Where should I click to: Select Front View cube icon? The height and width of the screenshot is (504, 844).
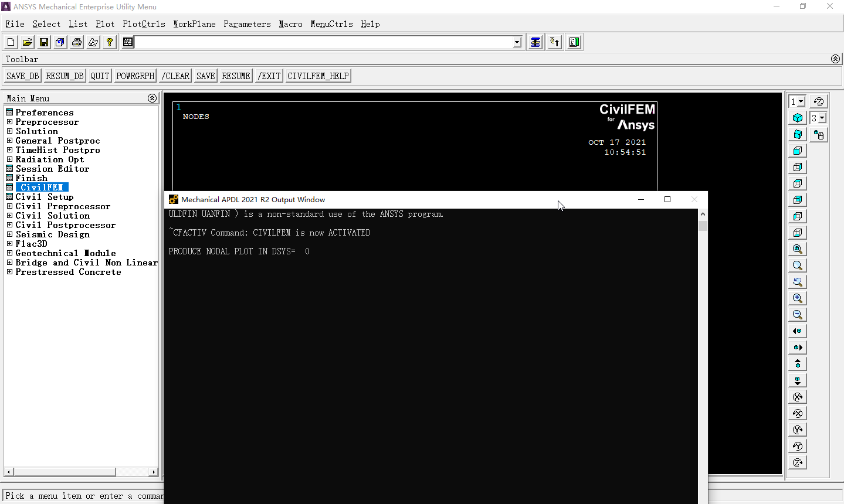coord(798,151)
